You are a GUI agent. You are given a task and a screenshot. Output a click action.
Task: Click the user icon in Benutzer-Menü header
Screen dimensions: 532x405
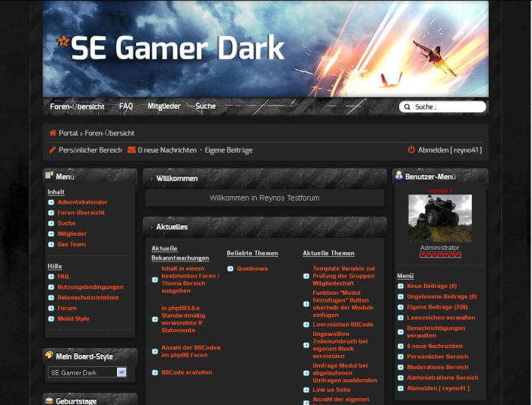pos(399,176)
